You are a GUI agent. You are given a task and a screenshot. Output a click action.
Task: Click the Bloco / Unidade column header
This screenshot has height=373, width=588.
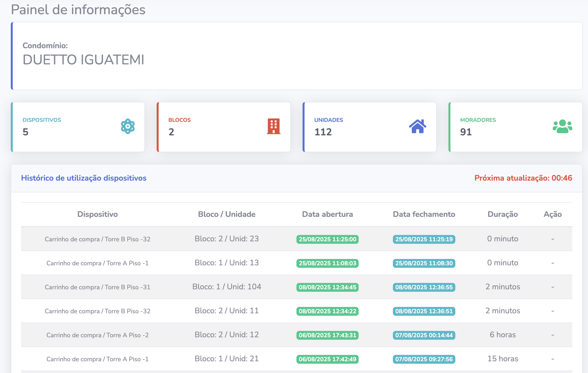pyautogui.click(x=227, y=214)
